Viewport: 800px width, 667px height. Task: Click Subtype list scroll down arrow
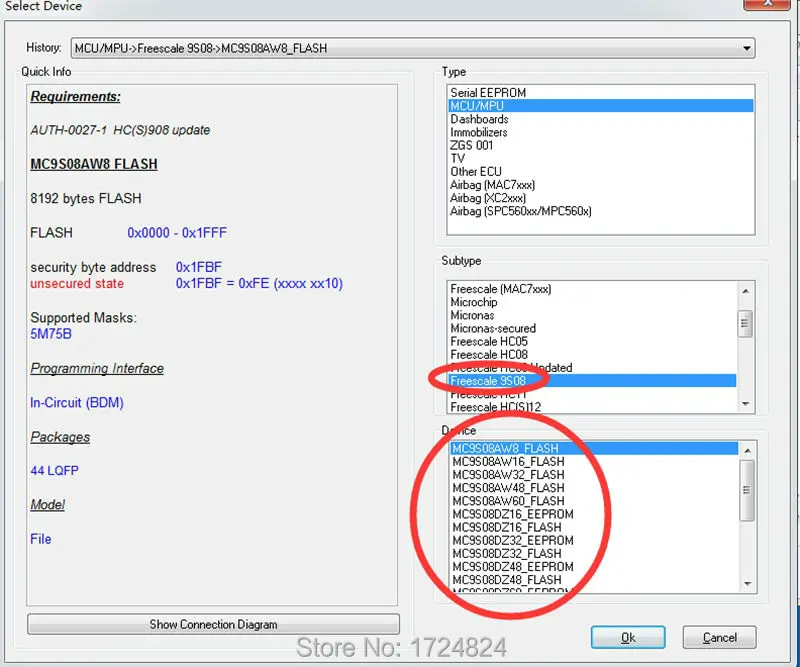coord(745,404)
